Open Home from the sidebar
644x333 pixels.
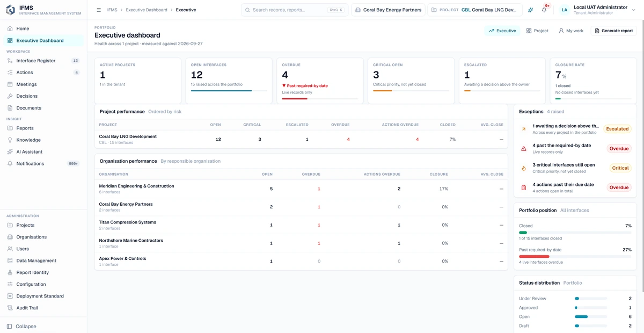click(43, 28)
